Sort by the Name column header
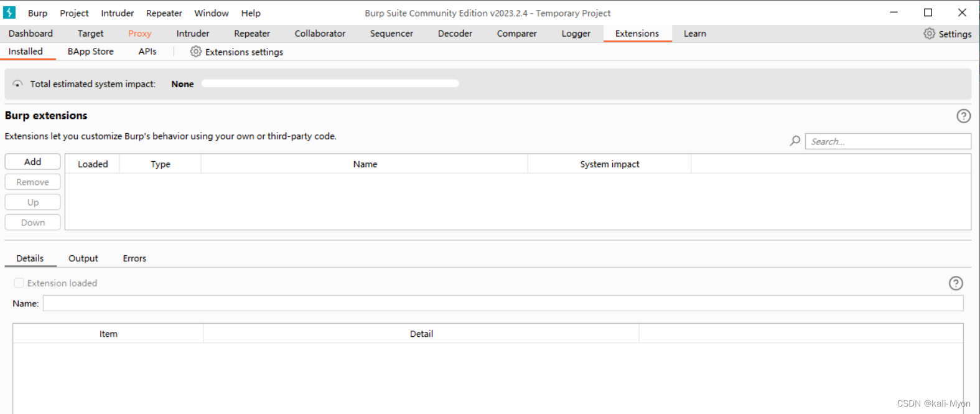This screenshot has width=980, height=414. 365,164
